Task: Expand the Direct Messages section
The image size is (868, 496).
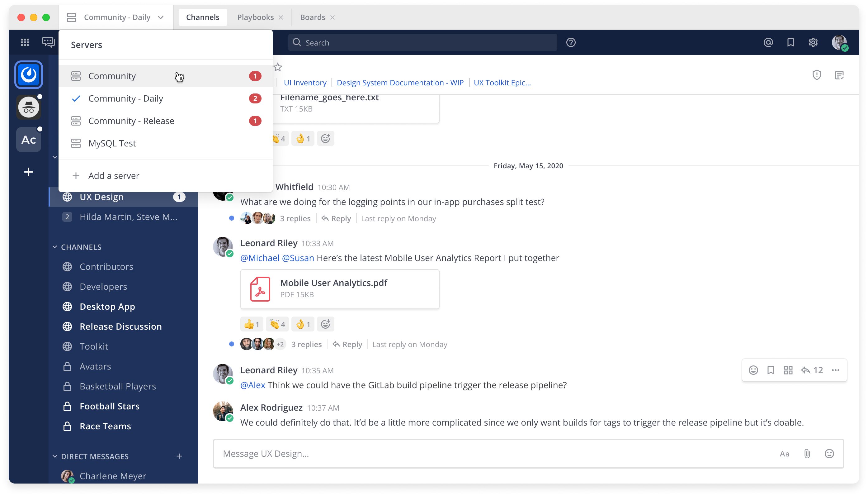Action: pyautogui.click(x=54, y=456)
